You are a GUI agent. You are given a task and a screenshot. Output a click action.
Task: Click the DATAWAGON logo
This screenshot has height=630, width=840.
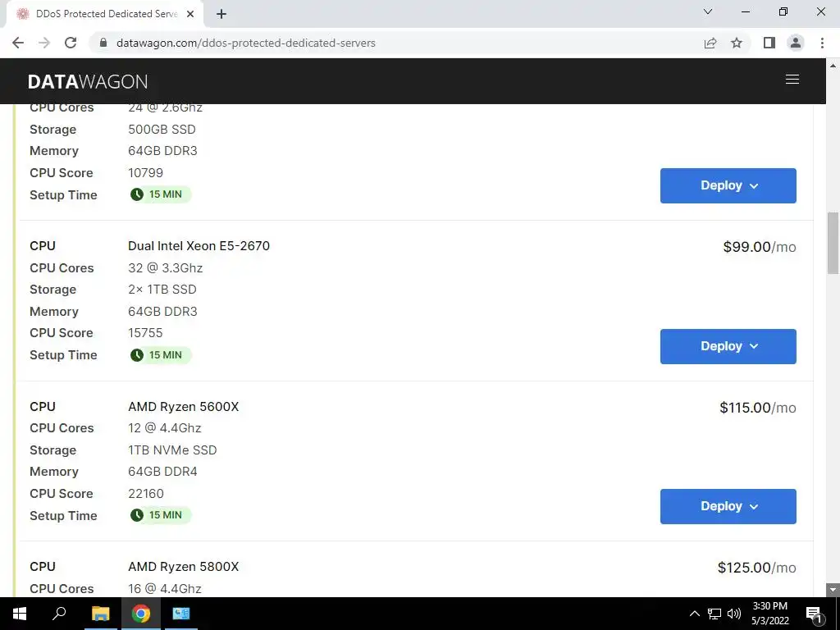click(x=88, y=81)
